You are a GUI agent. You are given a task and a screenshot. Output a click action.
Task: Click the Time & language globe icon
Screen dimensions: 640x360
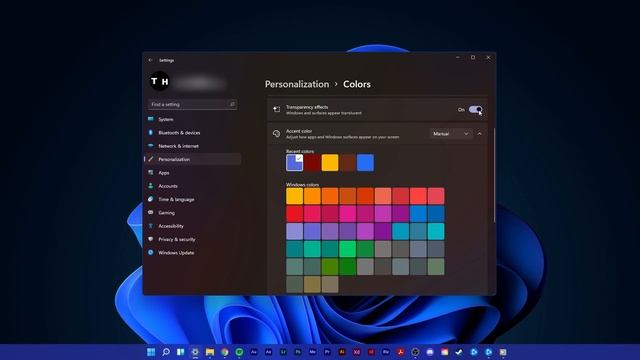click(151, 199)
